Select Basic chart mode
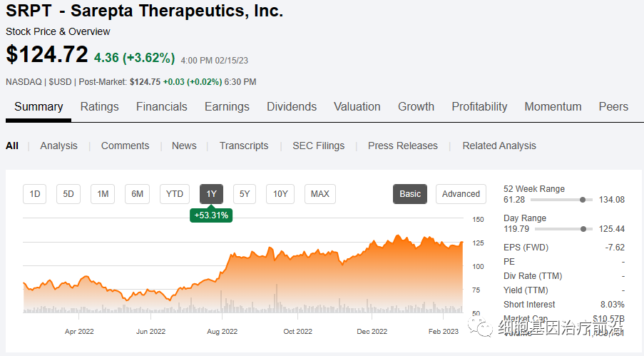The image size is (644, 356). pyautogui.click(x=410, y=194)
